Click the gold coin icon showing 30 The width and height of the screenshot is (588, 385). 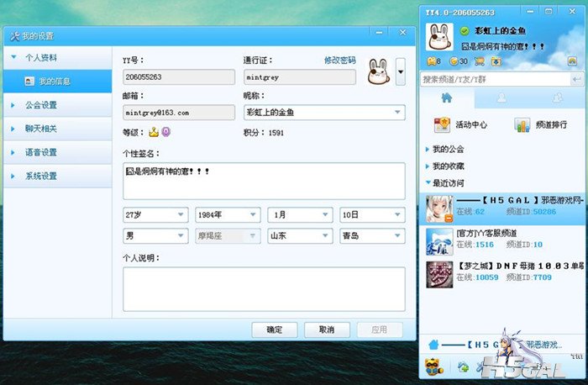[454, 61]
